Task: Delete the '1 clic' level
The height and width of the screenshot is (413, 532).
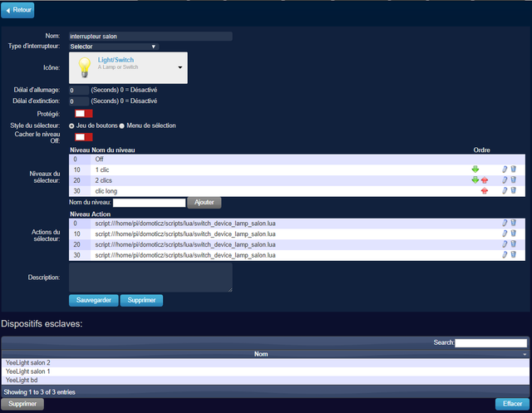Action: click(x=514, y=169)
